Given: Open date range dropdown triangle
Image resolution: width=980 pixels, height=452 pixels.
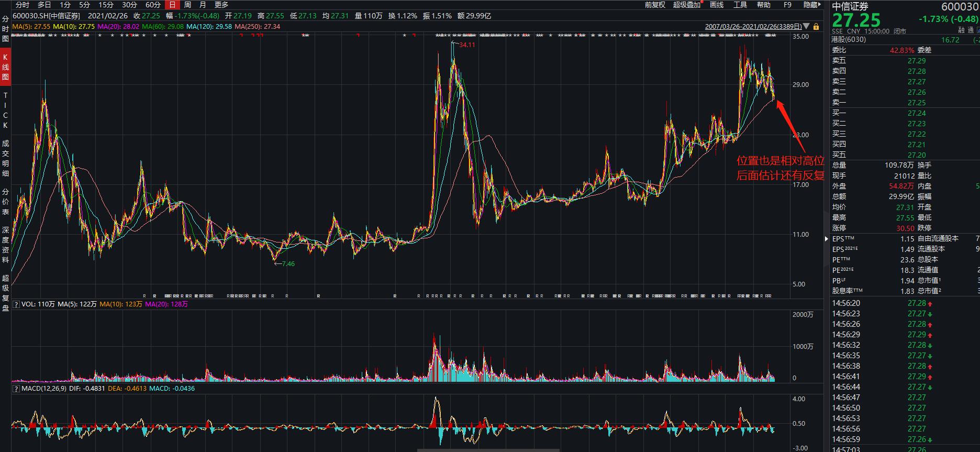Looking at the screenshot, I should (807, 26).
